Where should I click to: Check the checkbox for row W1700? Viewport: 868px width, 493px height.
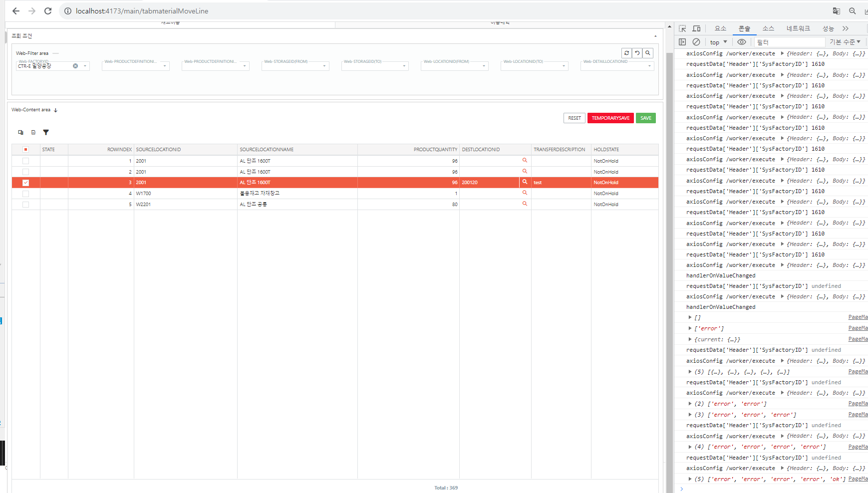[26, 194]
